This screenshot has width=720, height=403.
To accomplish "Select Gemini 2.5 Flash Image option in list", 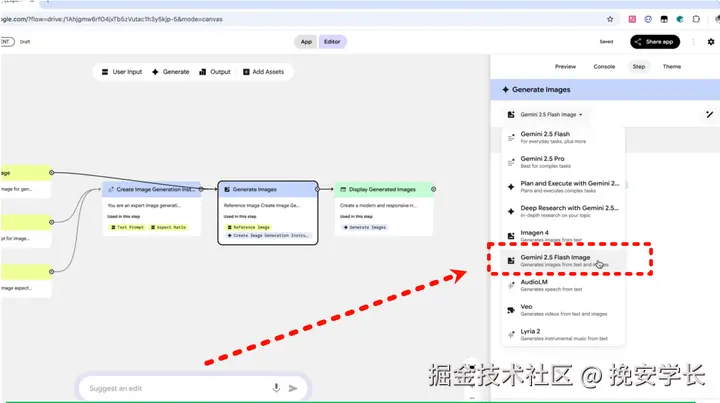I will point(563,261).
